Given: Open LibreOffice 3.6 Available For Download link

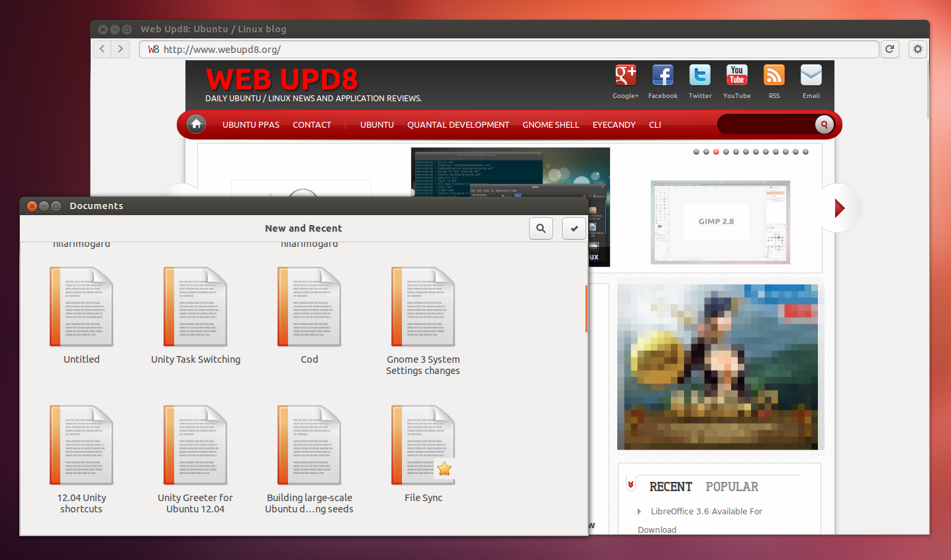Looking at the screenshot, I should tap(700, 520).
